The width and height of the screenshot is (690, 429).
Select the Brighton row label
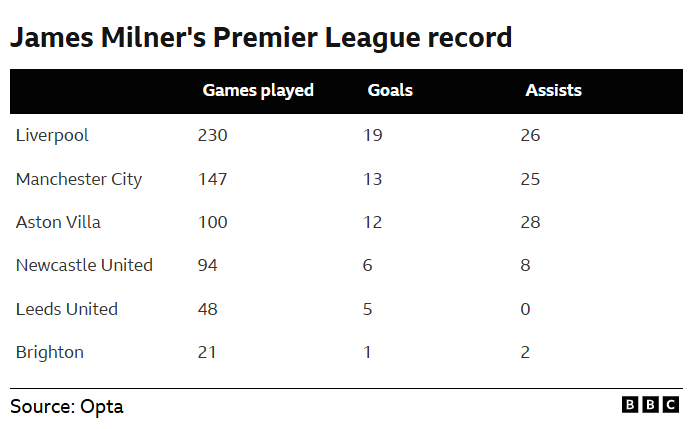point(50,352)
